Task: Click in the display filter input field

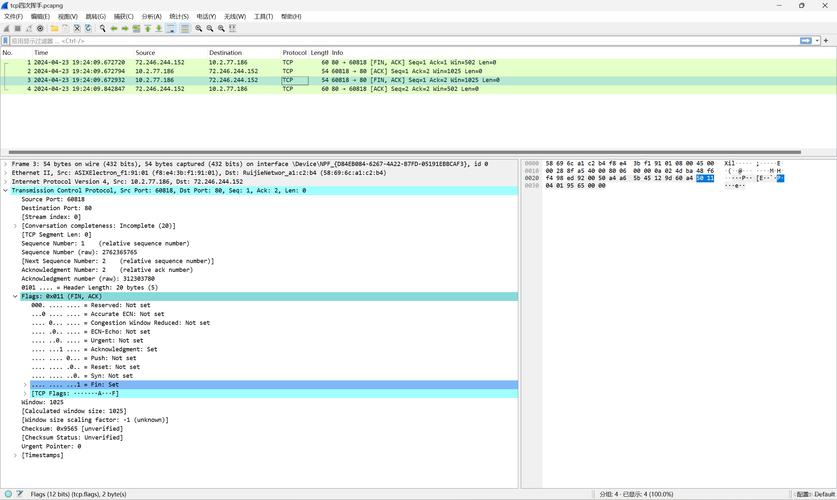Action: pyautogui.click(x=404, y=41)
